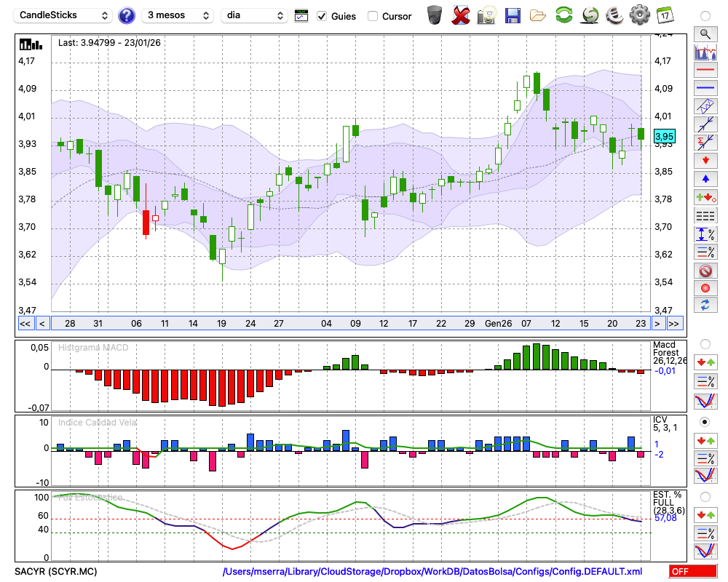Uncheck the Guies checkbox
Viewport: 728px width, 582px height.
[323, 16]
